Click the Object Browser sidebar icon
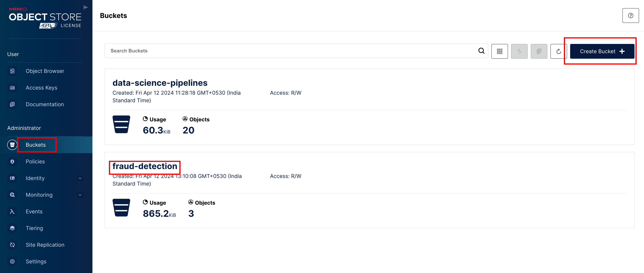The width and height of the screenshot is (644, 273). [x=12, y=71]
